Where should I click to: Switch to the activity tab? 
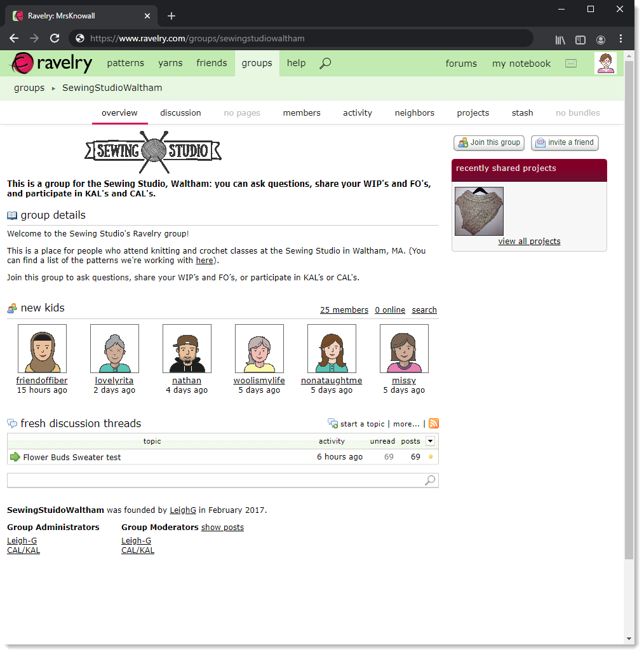[x=357, y=112]
